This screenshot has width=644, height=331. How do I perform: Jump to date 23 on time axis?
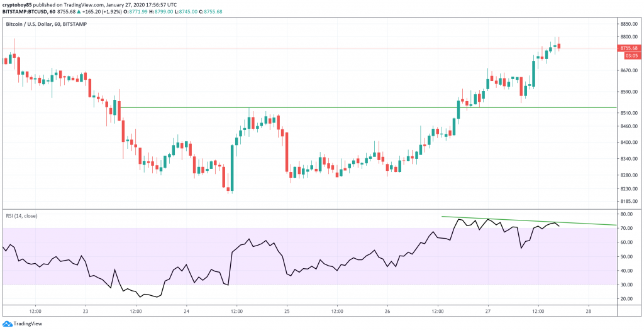pos(86,311)
